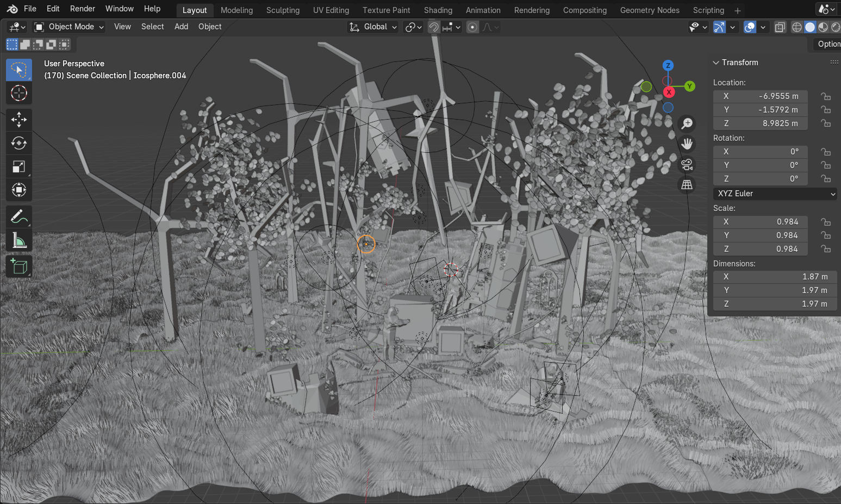Screen dimensions: 841x504
Task: Select the Move tool
Action: (x=19, y=119)
